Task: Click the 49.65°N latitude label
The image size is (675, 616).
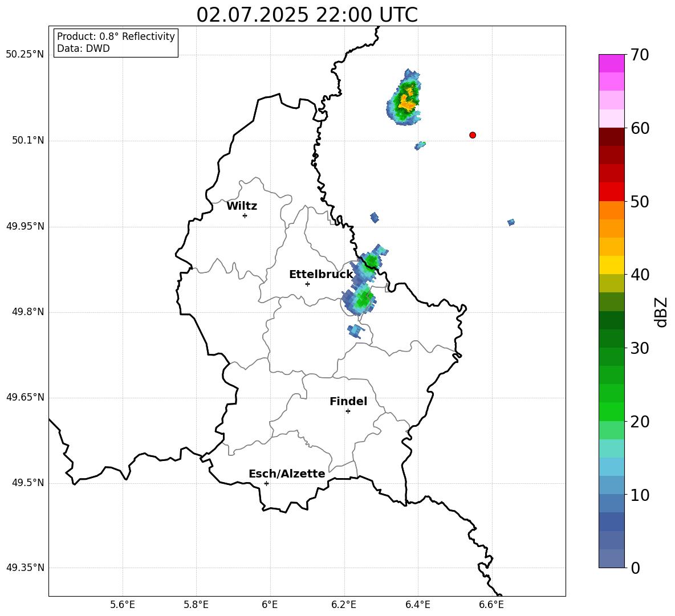Action: click(25, 397)
